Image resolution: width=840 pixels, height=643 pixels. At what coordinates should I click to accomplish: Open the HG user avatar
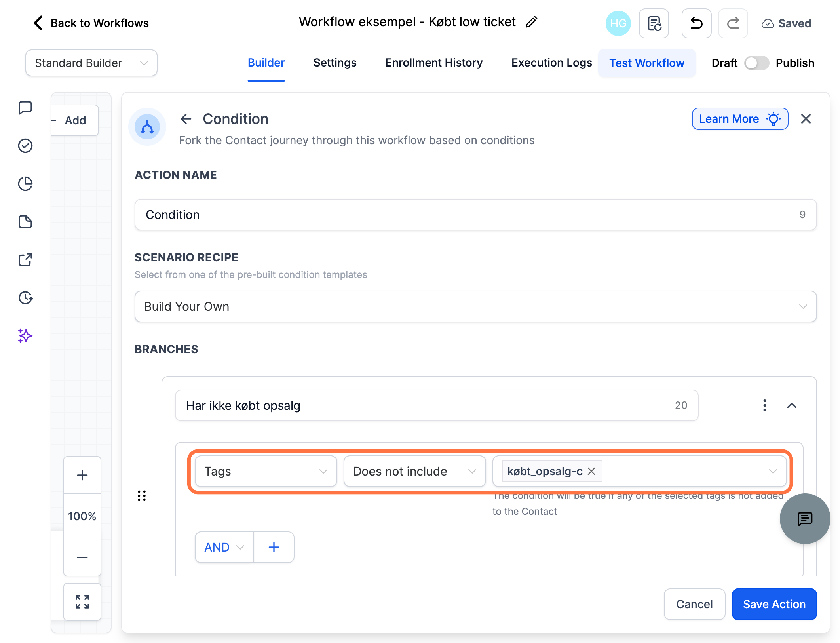pos(618,23)
